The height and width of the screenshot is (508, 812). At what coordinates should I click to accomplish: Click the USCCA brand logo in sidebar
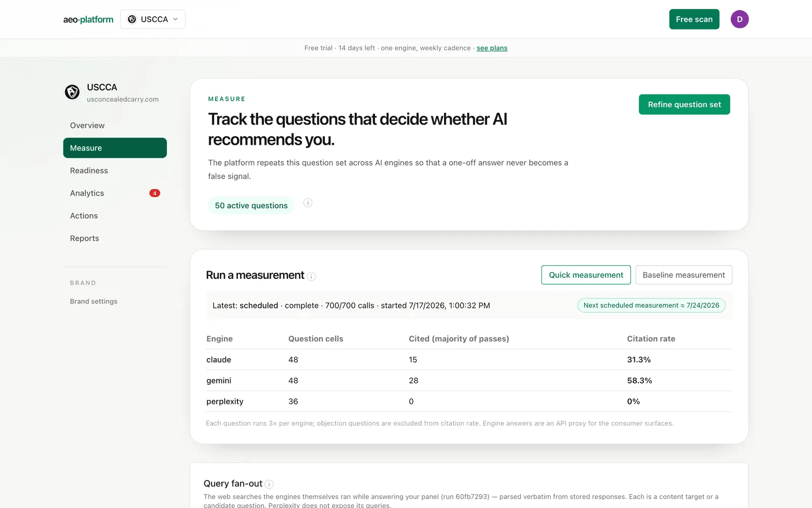pyautogui.click(x=72, y=92)
